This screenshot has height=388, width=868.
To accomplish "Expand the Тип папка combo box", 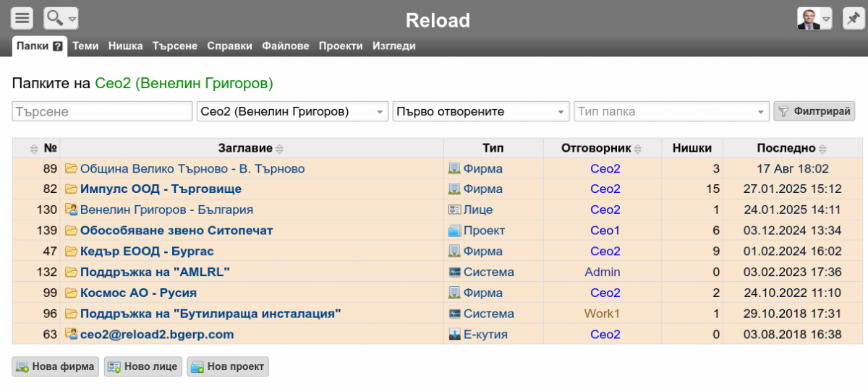I will point(760,112).
